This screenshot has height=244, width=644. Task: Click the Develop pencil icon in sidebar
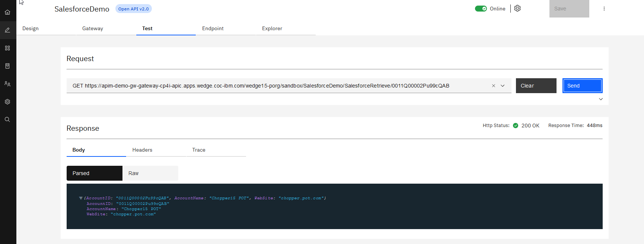tap(7, 30)
